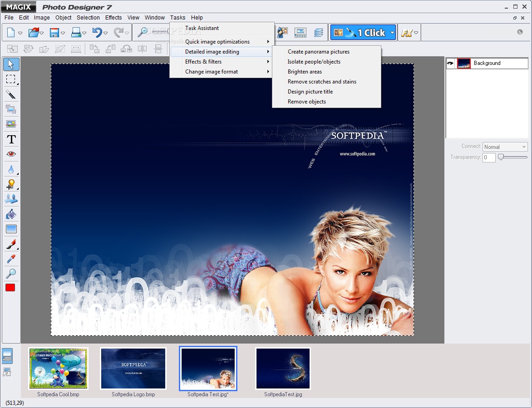The width and height of the screenshot is (532, 408).
Task: Select the Background layer row
Action: click(487, 63)
